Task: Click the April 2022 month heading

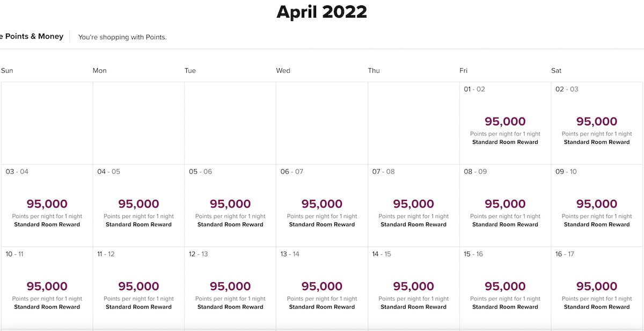Action: coord(321,11)
